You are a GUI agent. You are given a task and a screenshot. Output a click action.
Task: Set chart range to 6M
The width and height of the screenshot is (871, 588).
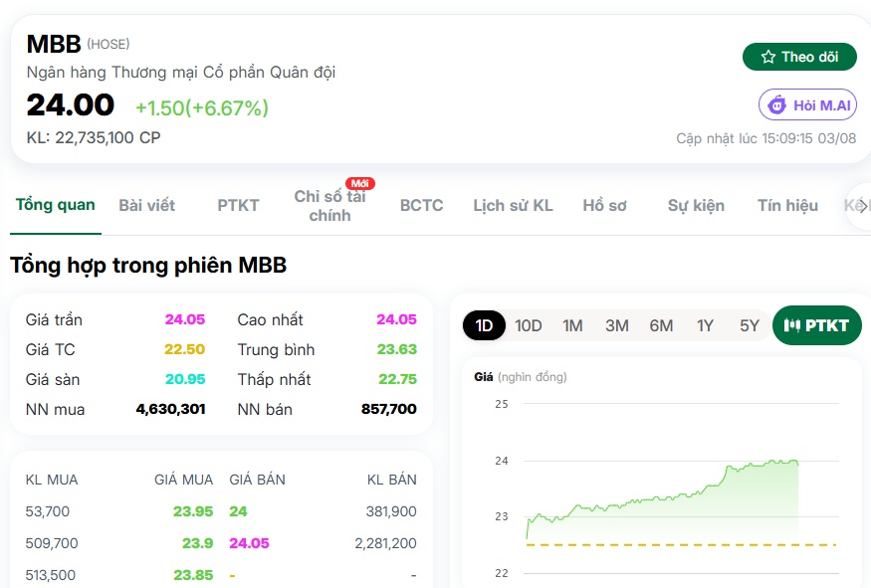[661, 325]
